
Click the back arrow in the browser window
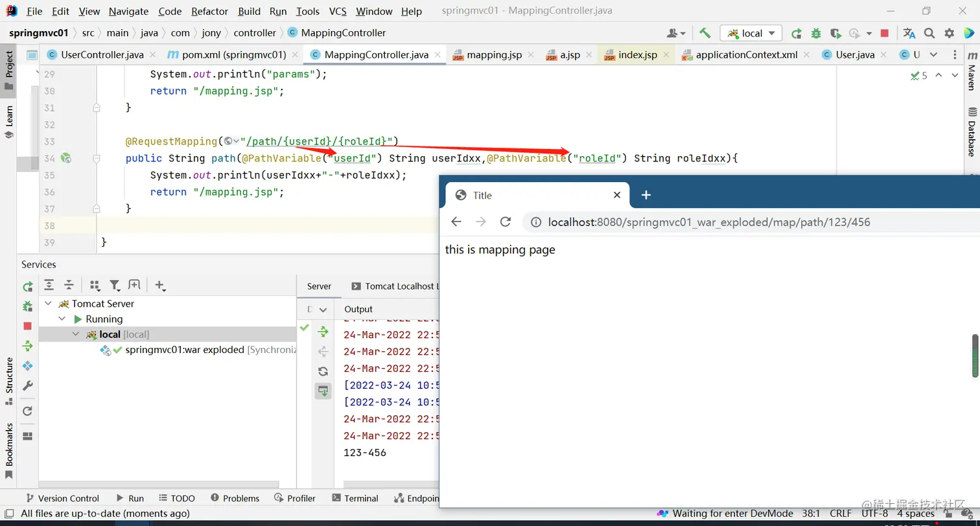pyautogui.click(x=456, y=222)
